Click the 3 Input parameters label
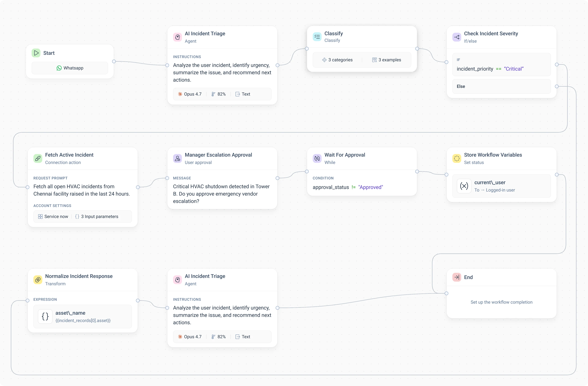This screenshot has width=588, height=386. [x=100, y=217]
